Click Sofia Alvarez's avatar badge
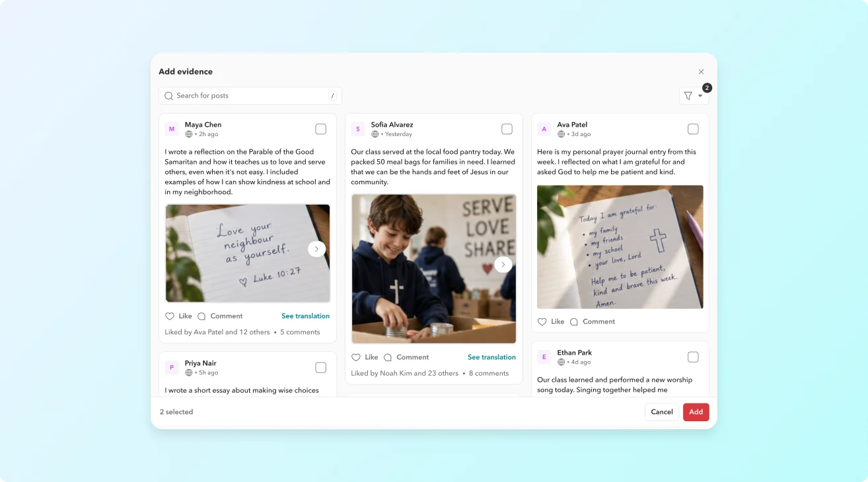 coord(358,129)
